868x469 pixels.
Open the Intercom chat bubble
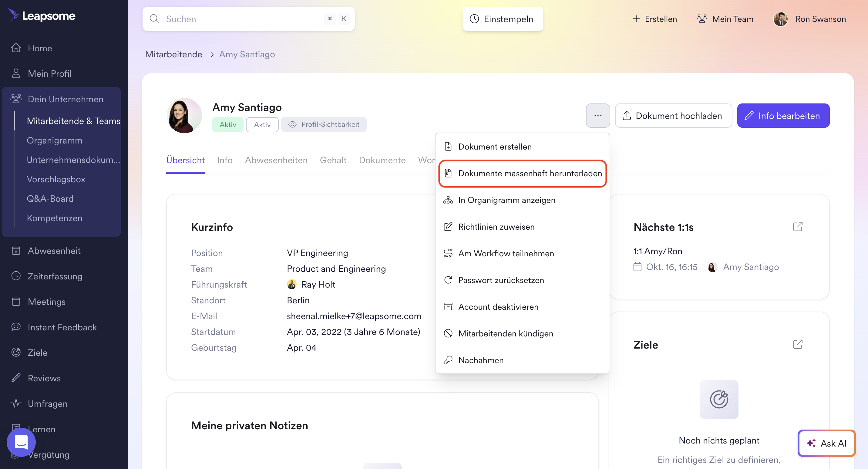click(21, 442)
